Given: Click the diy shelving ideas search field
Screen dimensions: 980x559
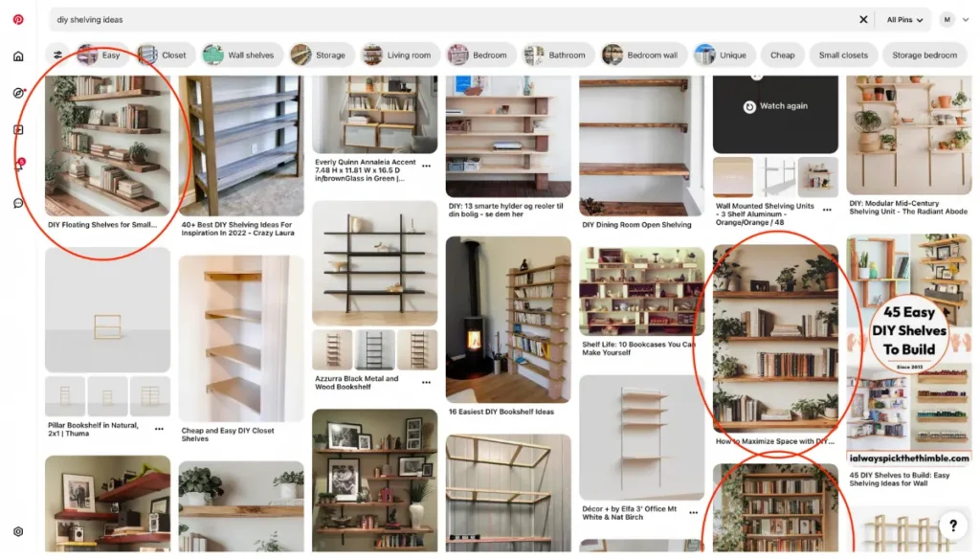Looking at the screenshot, I should (457, 19).
